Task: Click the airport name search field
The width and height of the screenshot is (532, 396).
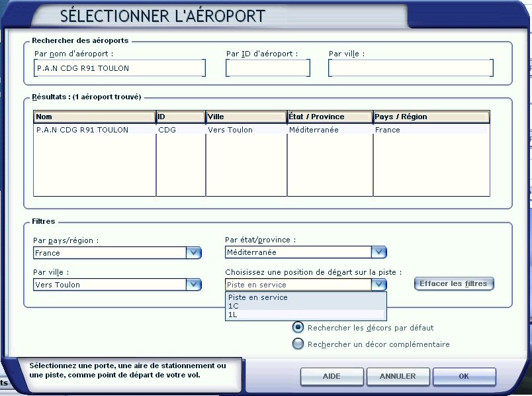Action: (120, 68)
